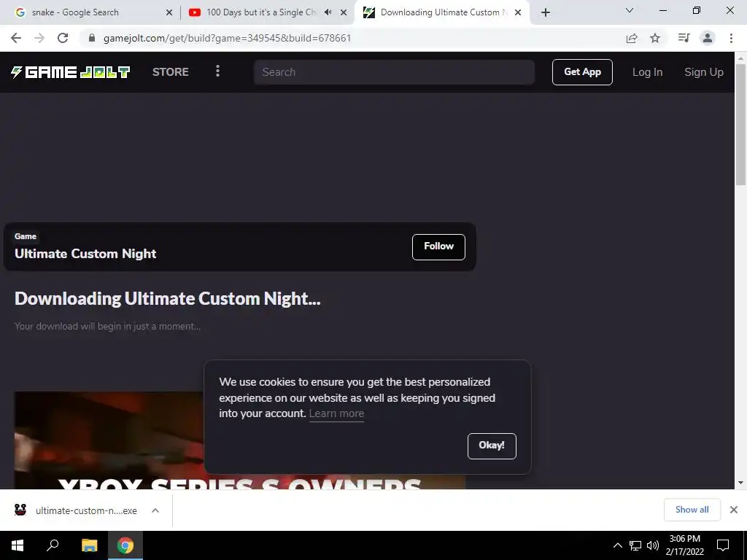Close the snake Google Search tab

(x=169, y=12)
